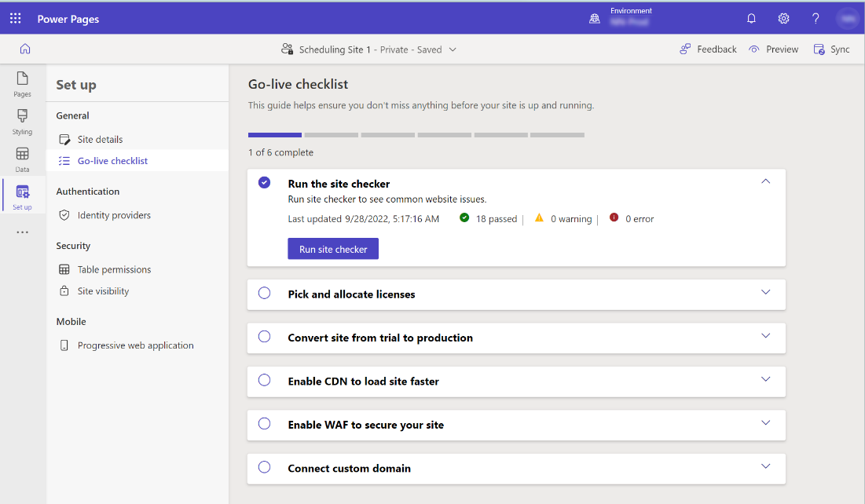The width and height of the screenshot is (865, 504).
Task: Open more options via the sidebar ellipsis
Action: coord(22,232)
